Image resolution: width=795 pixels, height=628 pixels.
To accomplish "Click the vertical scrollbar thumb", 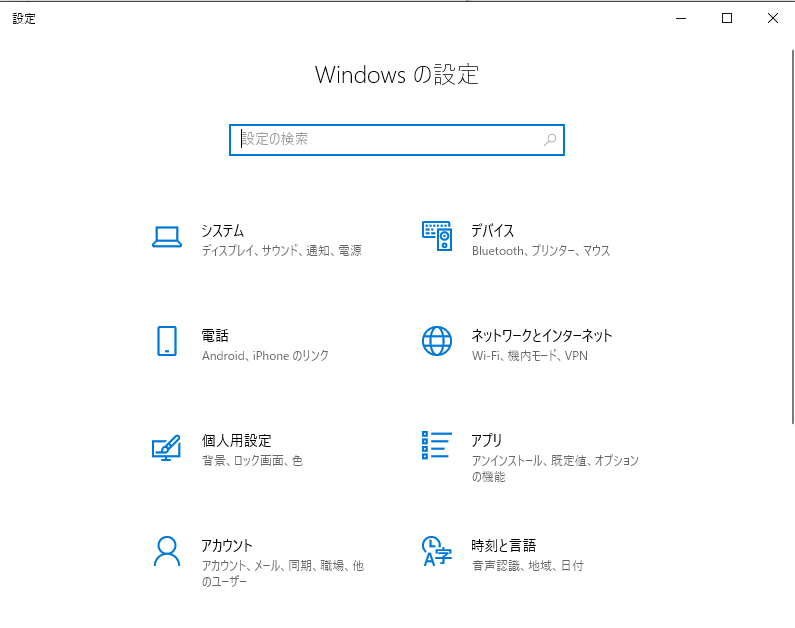I will coord(793,237).
